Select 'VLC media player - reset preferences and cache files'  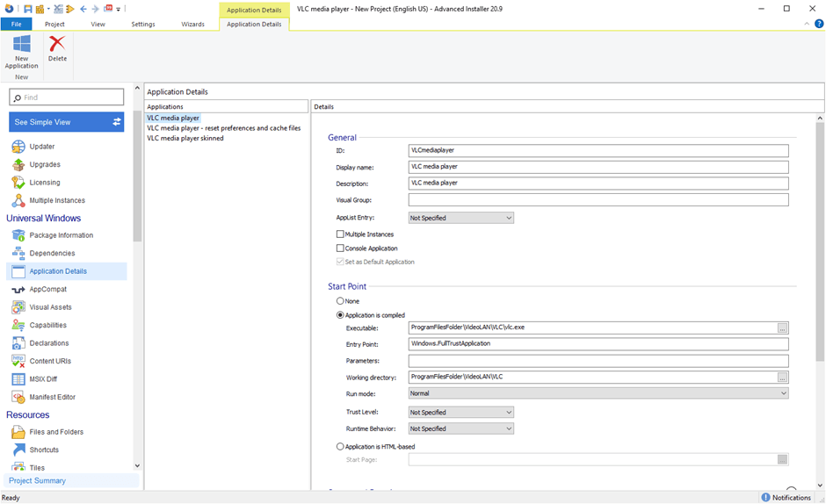point(224,128)
